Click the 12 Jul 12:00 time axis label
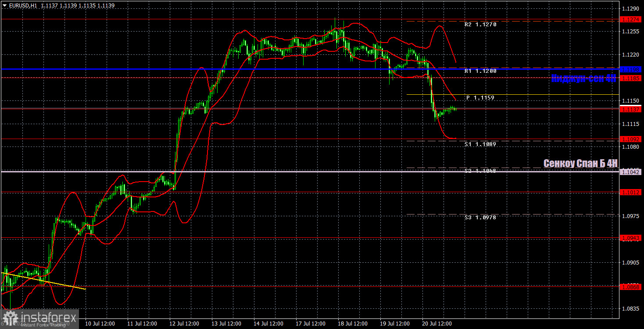Viewport: 644px width, 329px height. (x=184, y=324)
